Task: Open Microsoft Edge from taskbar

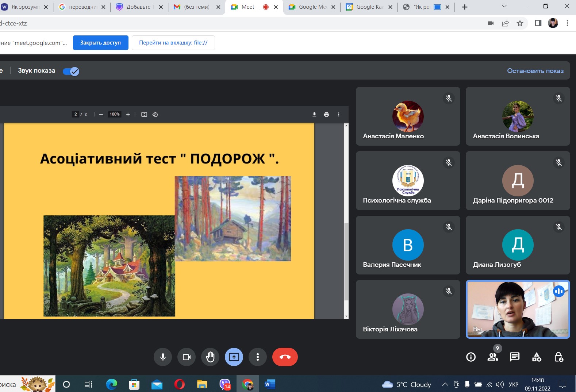Action: (x=112, y=384)
